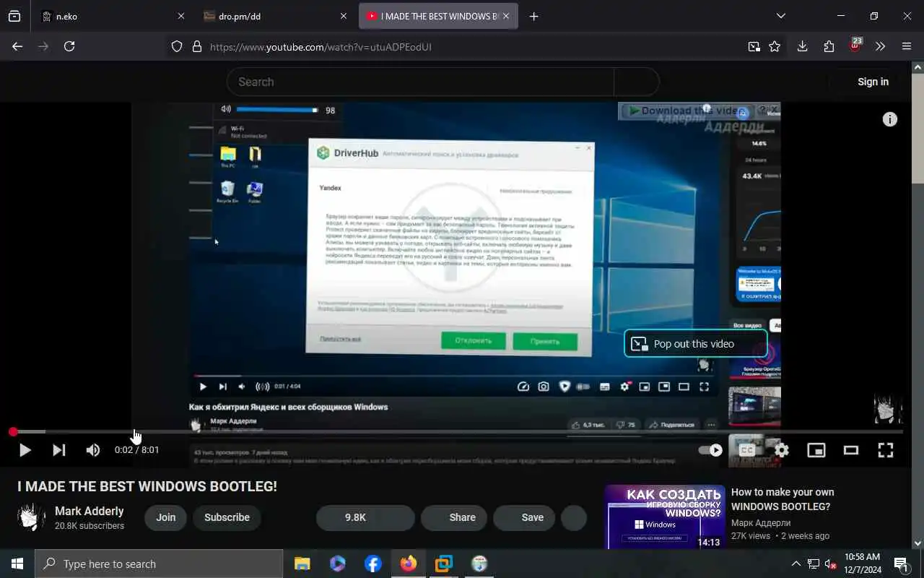
Task: Open suggested video thumbnail showing 14:13
Action: pos(665,517)
